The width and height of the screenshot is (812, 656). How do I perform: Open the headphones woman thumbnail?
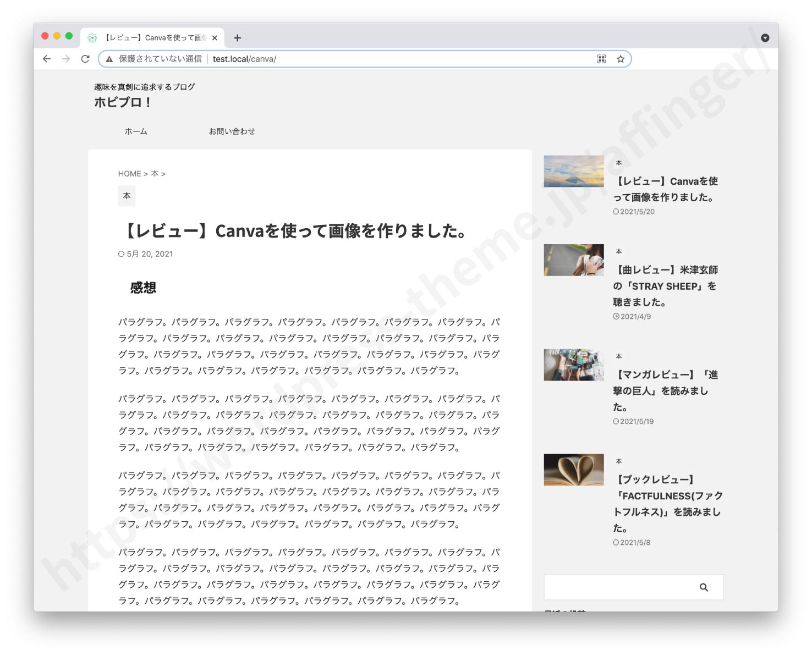[574, 260]
